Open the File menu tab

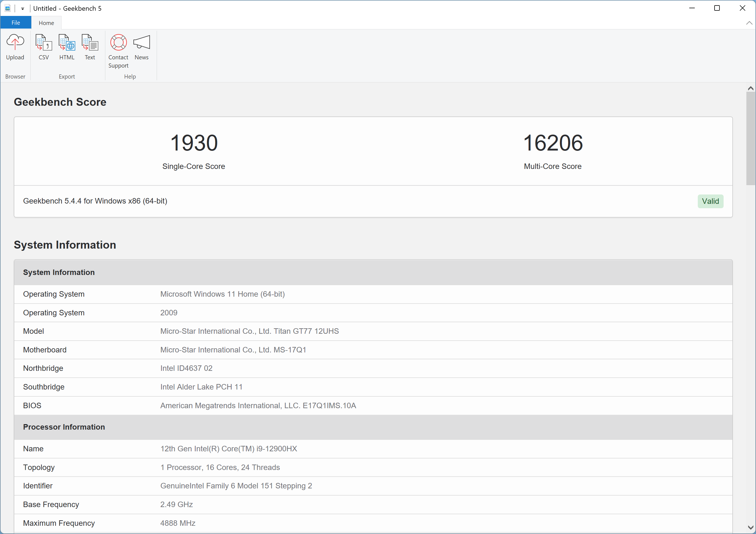pyautogui.click(x=15, y=23)
